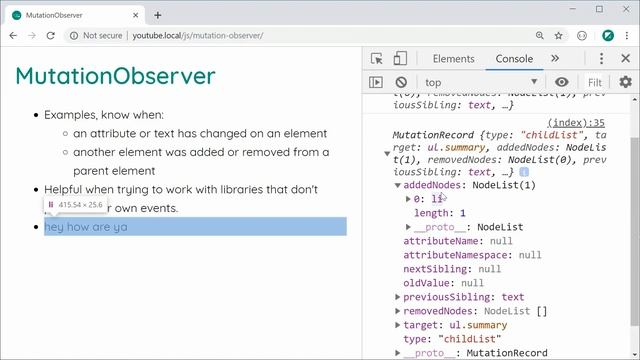Go forward using browser forward arrow

coord(32,36)
